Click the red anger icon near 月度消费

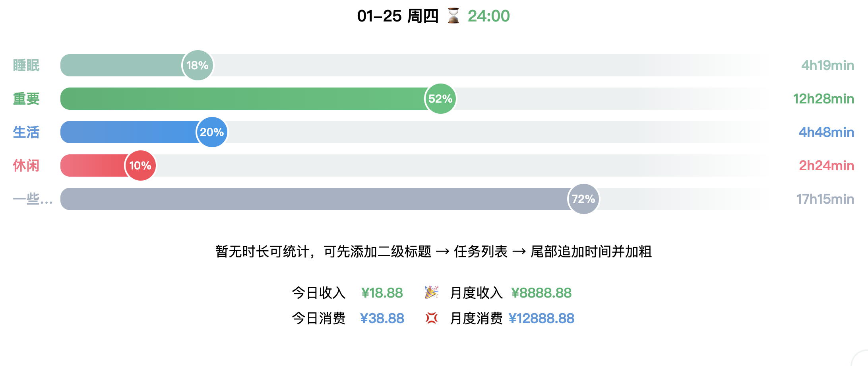coord(431,318)
